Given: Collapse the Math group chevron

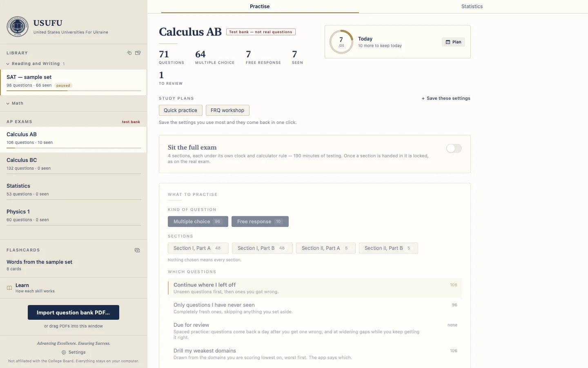Looking at the screenshot, I should (8, 103).
